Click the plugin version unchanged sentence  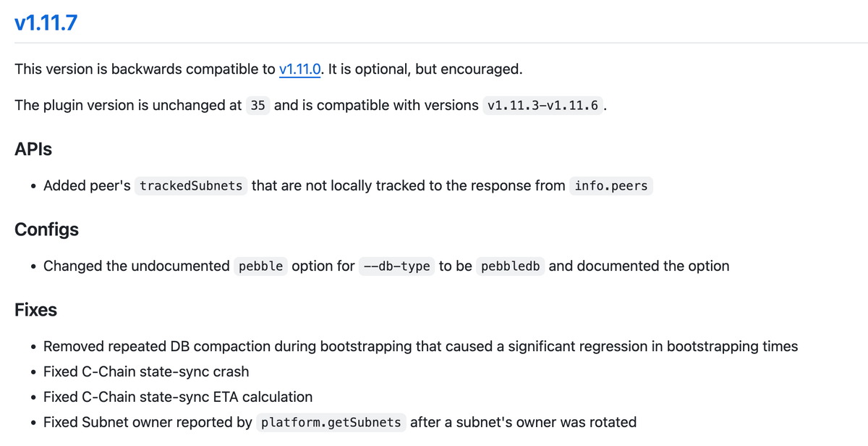click(128, 106)
